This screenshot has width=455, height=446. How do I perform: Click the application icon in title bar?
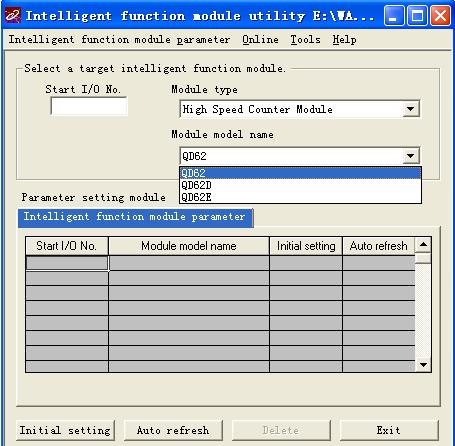(x=13, y=15)
